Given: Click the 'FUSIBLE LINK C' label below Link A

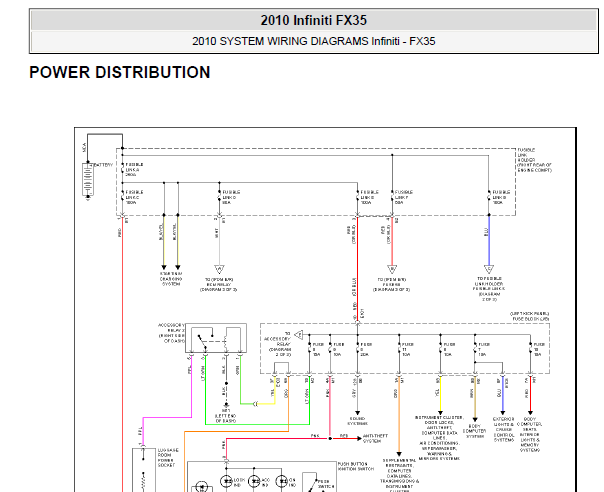Looking at the screenshot, I should 134,197.
